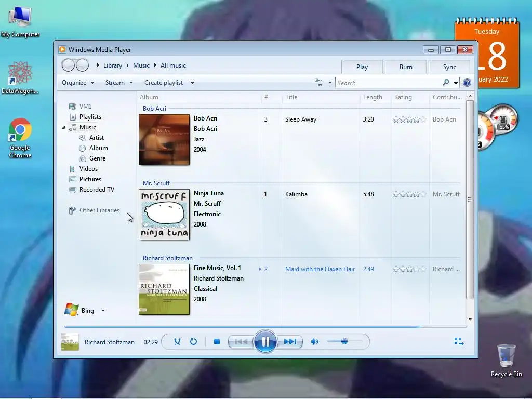Select the Sleep Away track

[301, 119]
